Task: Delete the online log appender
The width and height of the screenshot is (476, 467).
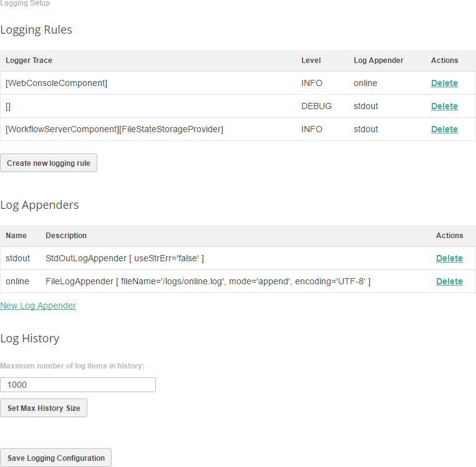Action: coord(449,281)
